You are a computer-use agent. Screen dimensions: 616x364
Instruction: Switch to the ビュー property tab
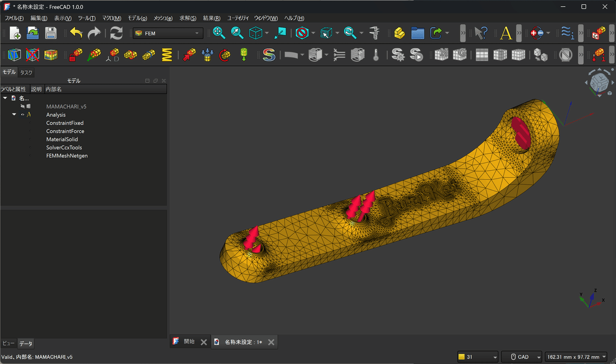(8, 343)
